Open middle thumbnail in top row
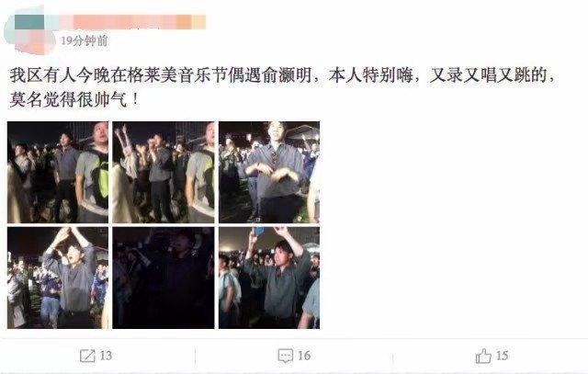588x374 pixels. [x=164, y=172]
